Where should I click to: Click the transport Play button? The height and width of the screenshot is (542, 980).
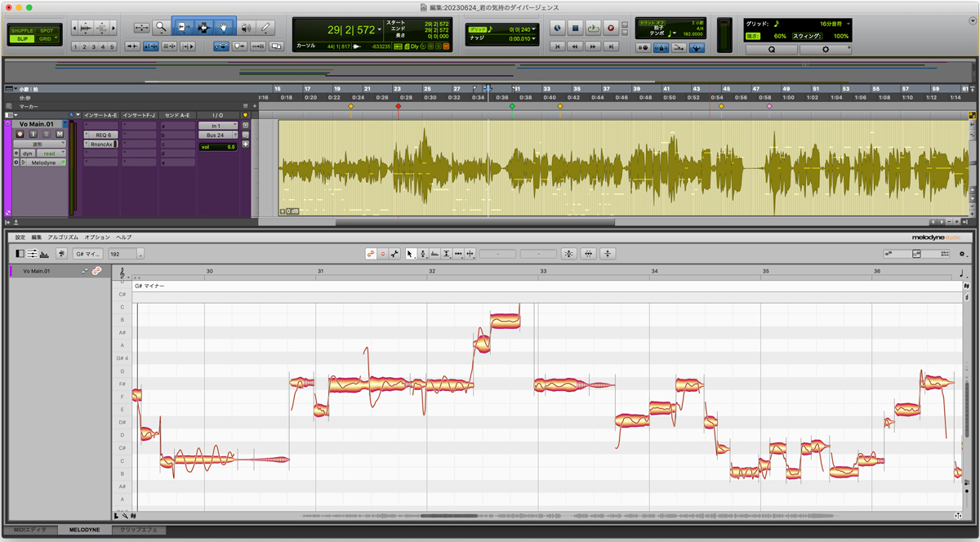coord(593,28)
